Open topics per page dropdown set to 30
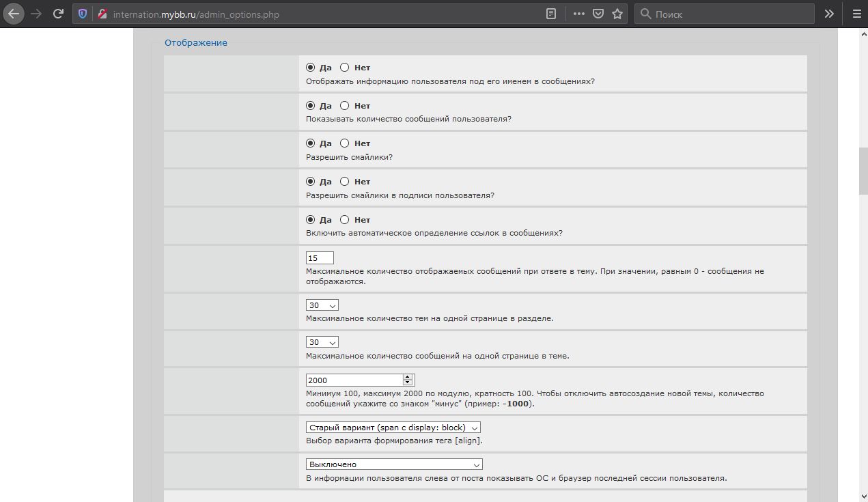This screenshot has width=868, height=502. [x=322, y=305]
